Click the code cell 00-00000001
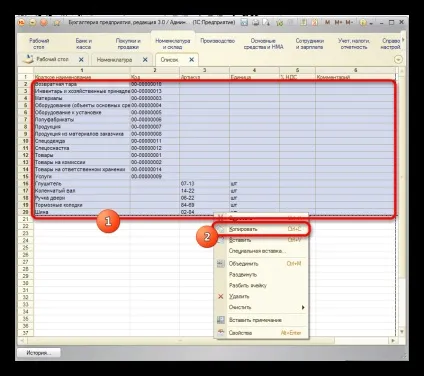424x376 pixels. pos(155,155)
